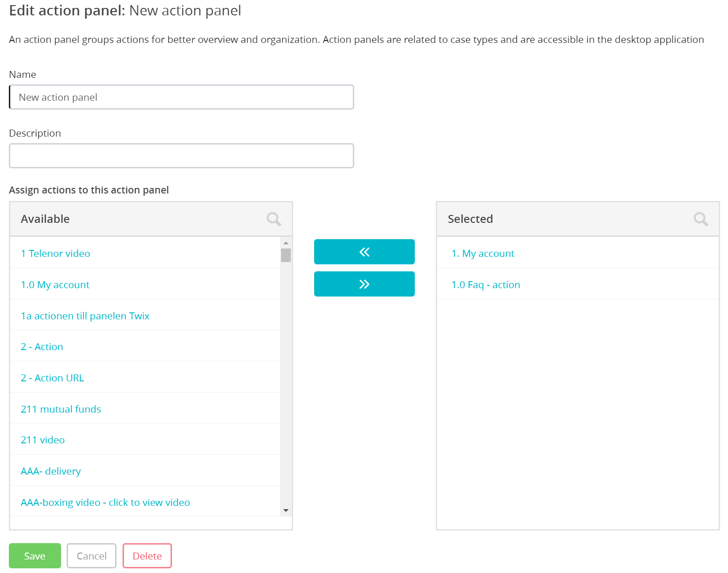
Task: Focus the Name text field
Action: click(x=181, y=97)
